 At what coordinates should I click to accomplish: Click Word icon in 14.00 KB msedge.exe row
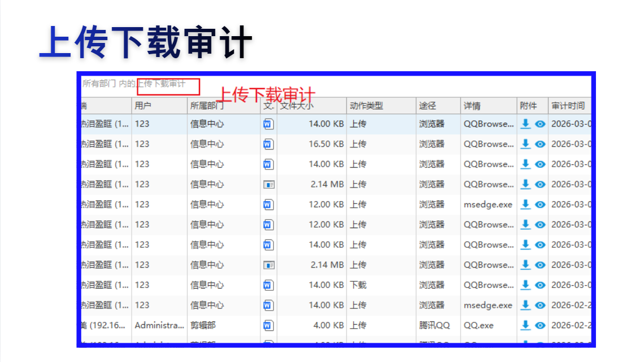(x=268, y=305)
